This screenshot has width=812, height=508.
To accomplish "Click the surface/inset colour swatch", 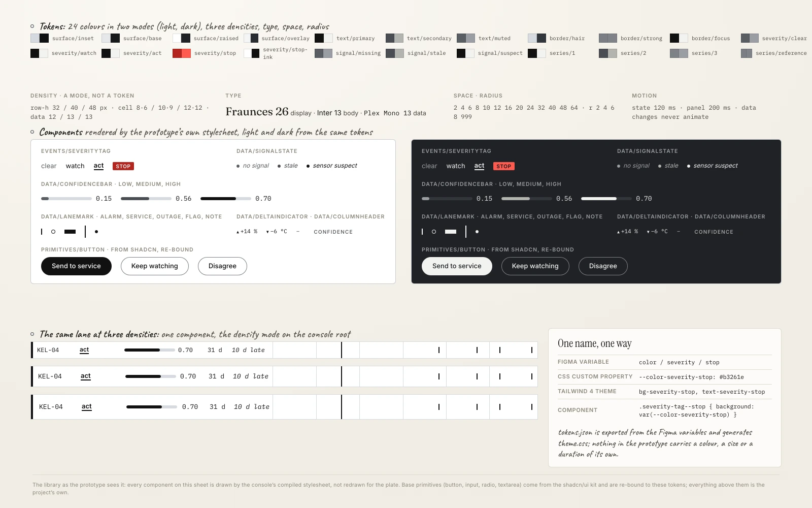I will click(40, 38).
